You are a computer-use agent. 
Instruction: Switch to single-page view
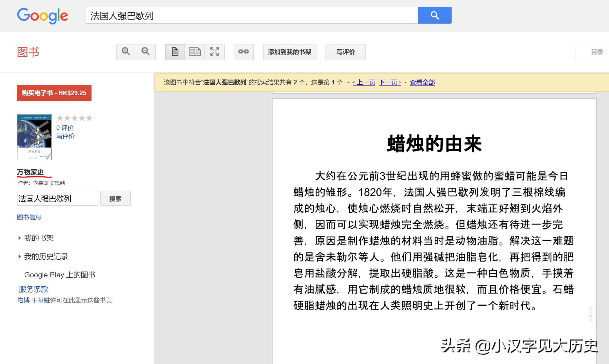coord(175,52)
